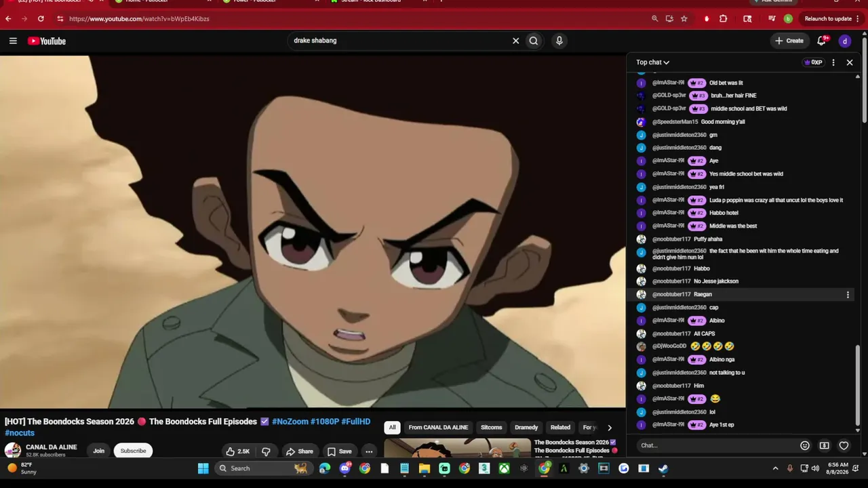Follow the #1080P hashtag link
The width and height of the screenshot is (868, 488).
tap(325, 422)
